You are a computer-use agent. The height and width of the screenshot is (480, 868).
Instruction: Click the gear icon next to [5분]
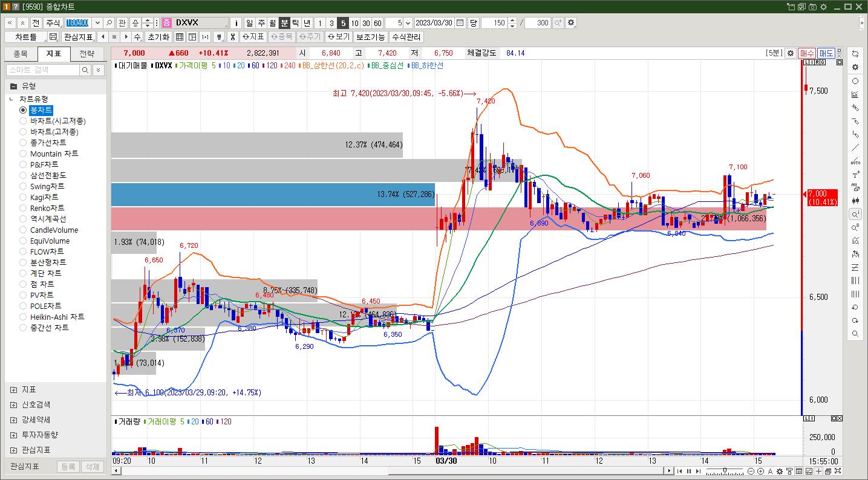coord(790,53)
